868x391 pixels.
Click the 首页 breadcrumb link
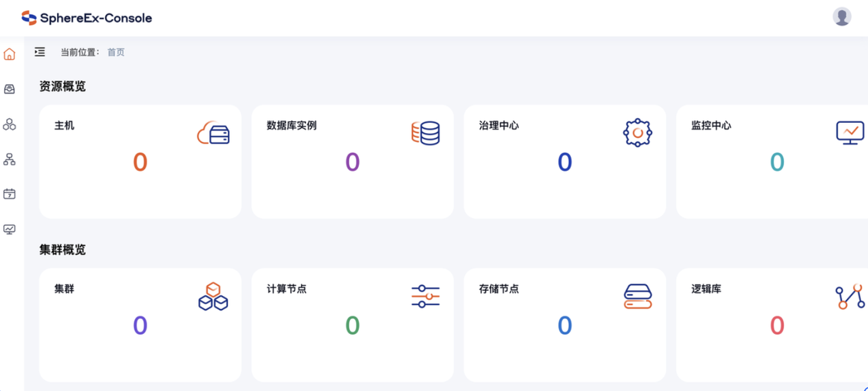[115, 52]
